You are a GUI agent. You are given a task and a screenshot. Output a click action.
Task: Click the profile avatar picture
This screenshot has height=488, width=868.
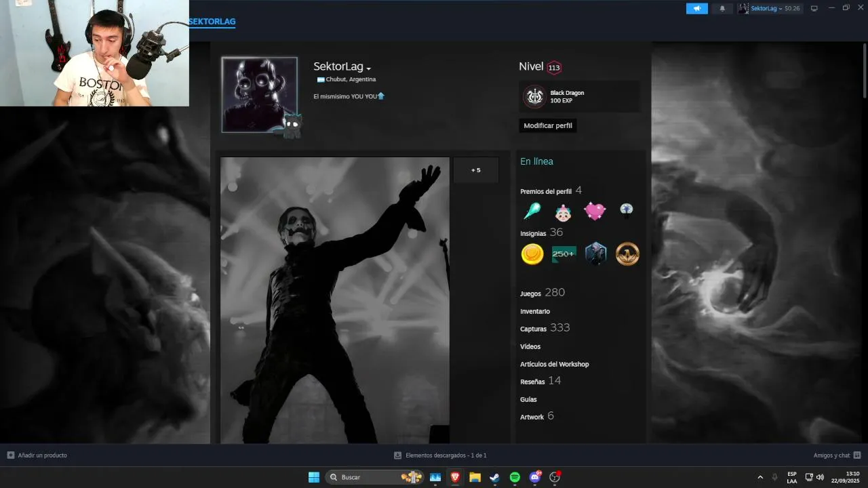259,94
